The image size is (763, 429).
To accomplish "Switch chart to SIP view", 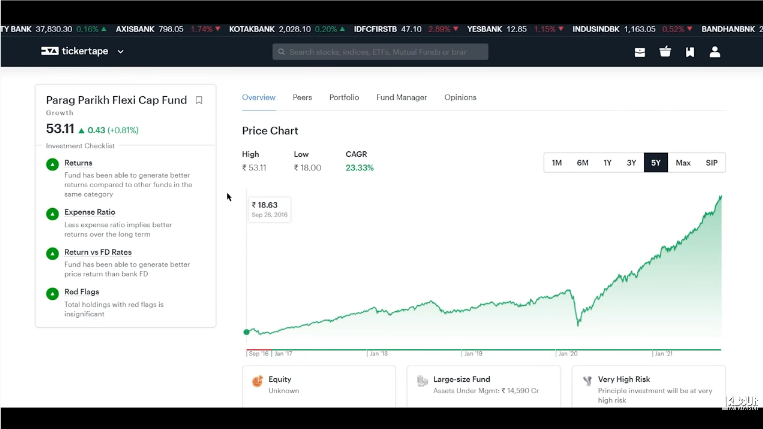I will 711,162.
